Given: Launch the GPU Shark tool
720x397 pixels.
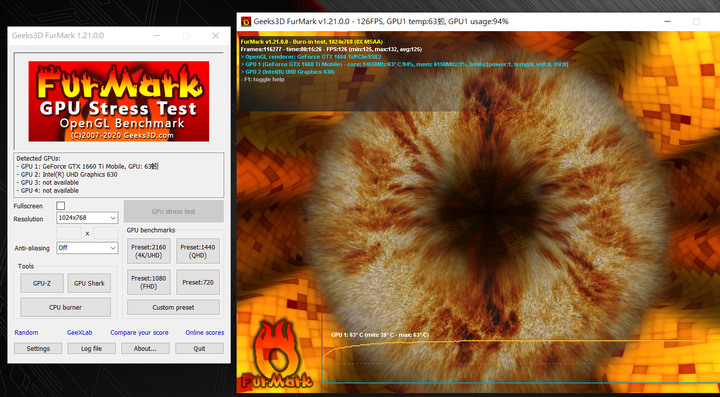Looking at the screenshot, I should click(x=89, y=283).
